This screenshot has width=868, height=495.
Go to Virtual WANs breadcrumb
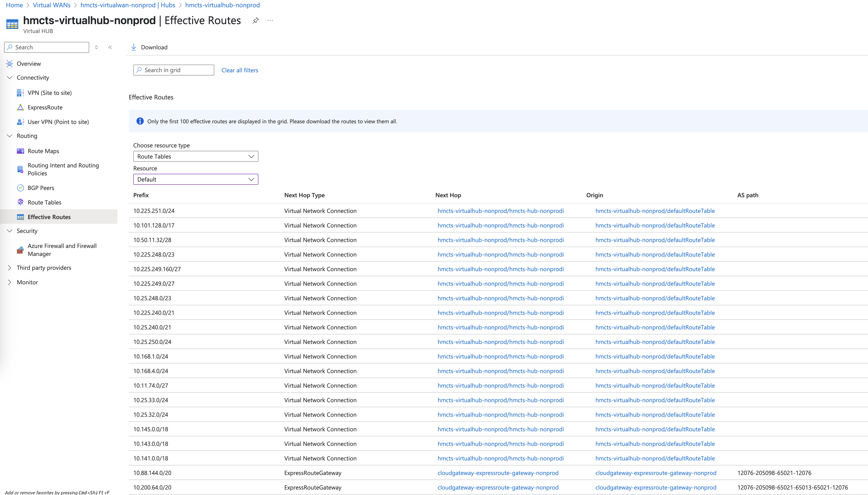click(52, 5)
